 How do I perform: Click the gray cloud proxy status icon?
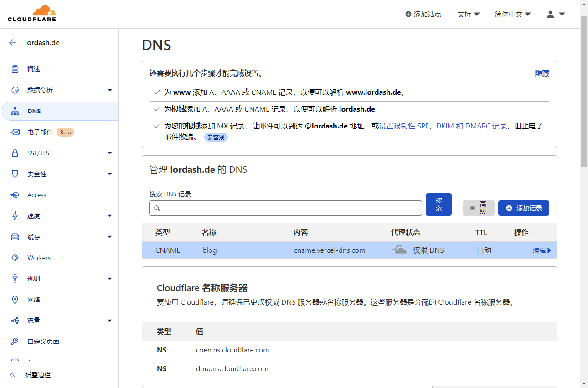[x=400, y=250]
